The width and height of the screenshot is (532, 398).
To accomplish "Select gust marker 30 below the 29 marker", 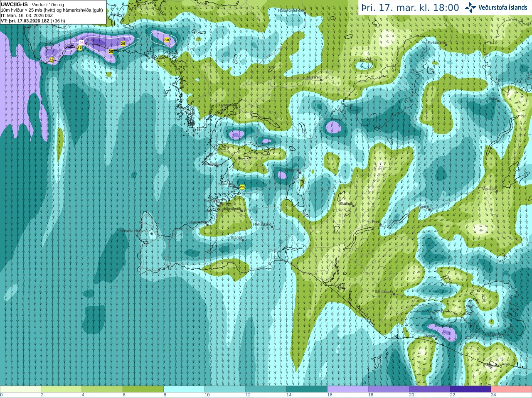I will pyautogui.click(x=111, y=52).
